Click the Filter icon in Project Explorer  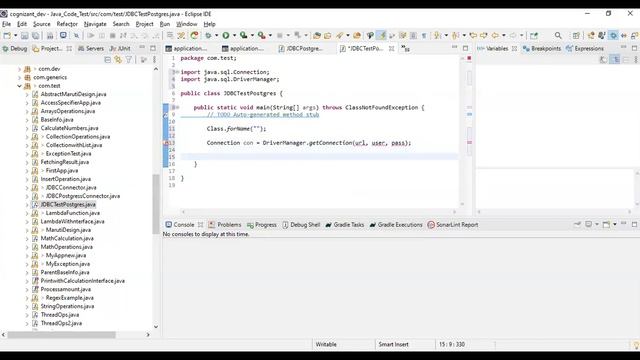pyautogui.click(x=129, y=60)
